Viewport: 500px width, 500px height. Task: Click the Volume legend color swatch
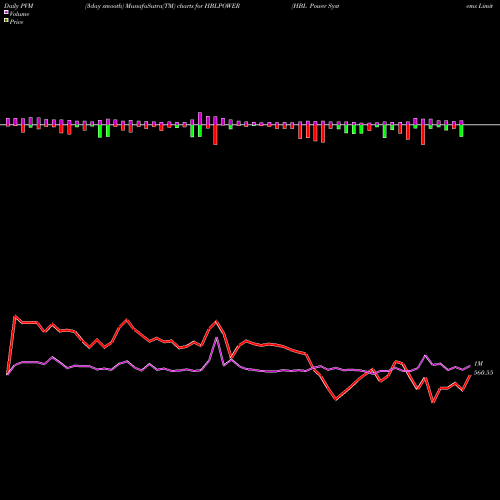pos(6,13)
